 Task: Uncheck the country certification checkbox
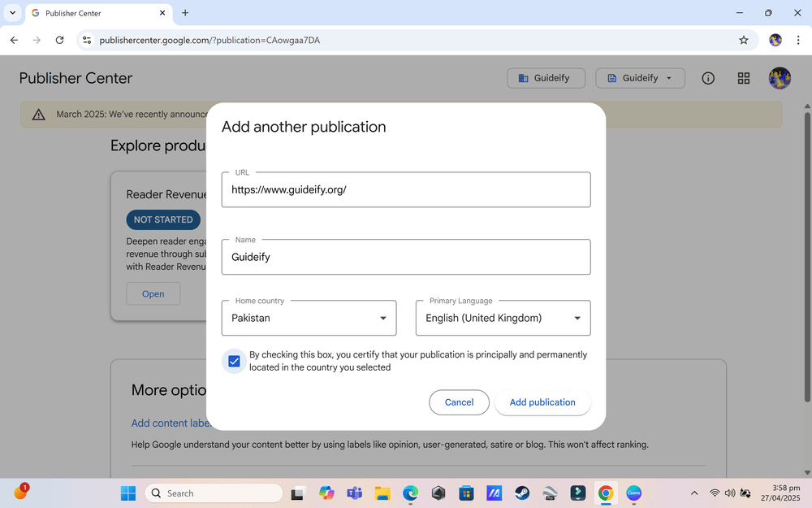coord(234,362)
